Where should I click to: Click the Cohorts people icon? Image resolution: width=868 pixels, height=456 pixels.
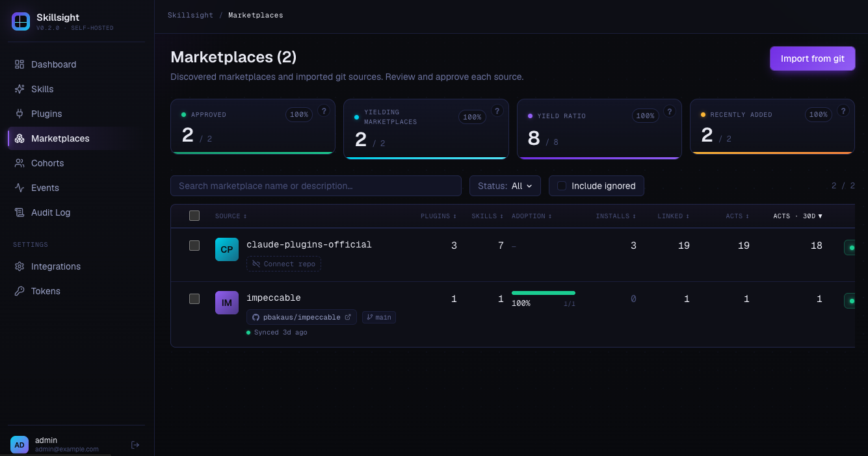(20, 163)
